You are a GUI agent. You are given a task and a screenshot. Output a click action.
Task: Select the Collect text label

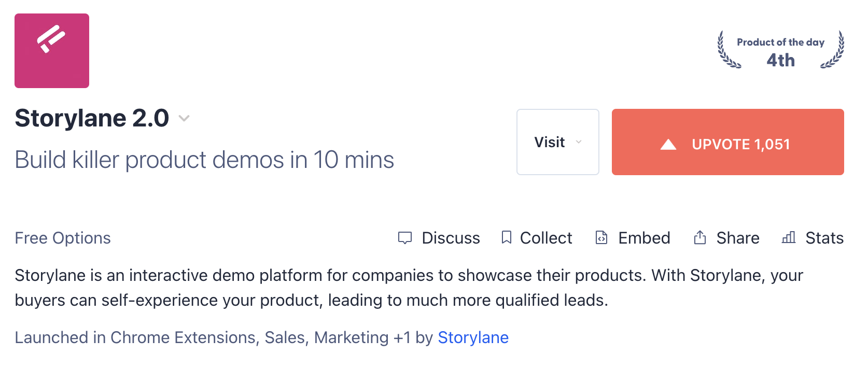546,238
